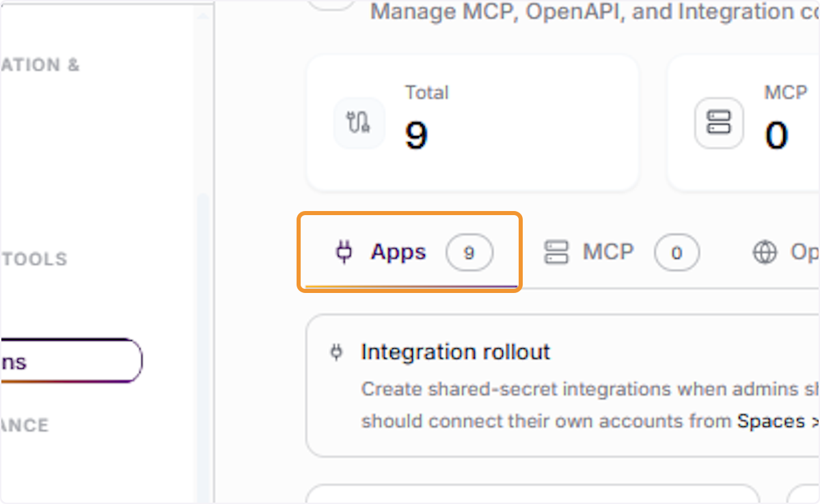Click the plug icon beside Integration rollout

(336, 352)
